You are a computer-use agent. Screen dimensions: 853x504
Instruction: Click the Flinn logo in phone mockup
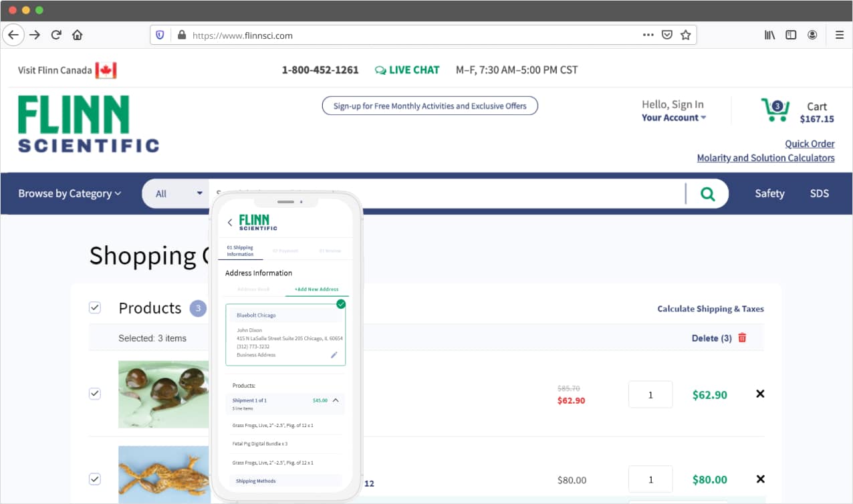(x=258, y=222)
